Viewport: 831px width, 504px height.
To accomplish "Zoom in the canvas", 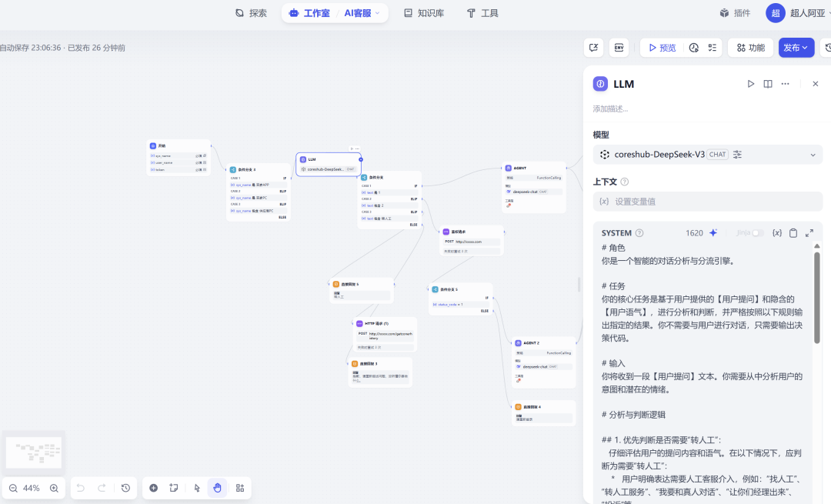I will click(x=54, y=488).
